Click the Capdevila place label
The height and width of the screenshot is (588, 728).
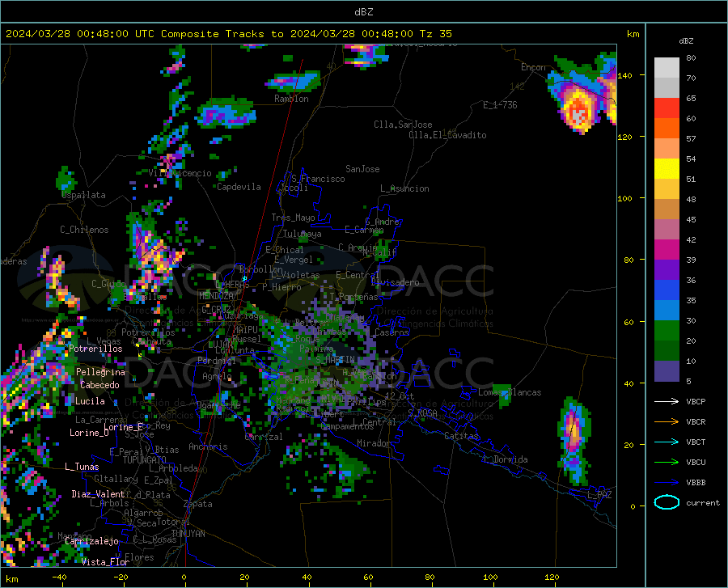click(239, 187)
